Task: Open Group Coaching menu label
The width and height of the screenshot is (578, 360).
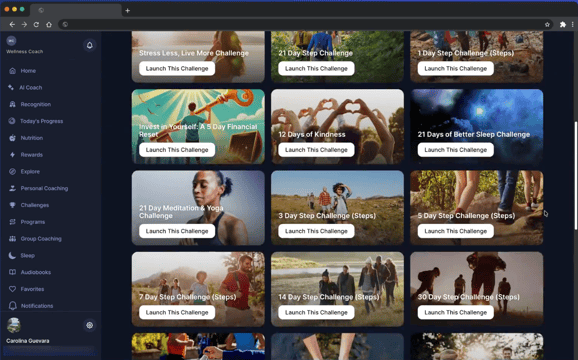Action: [41, 239]
